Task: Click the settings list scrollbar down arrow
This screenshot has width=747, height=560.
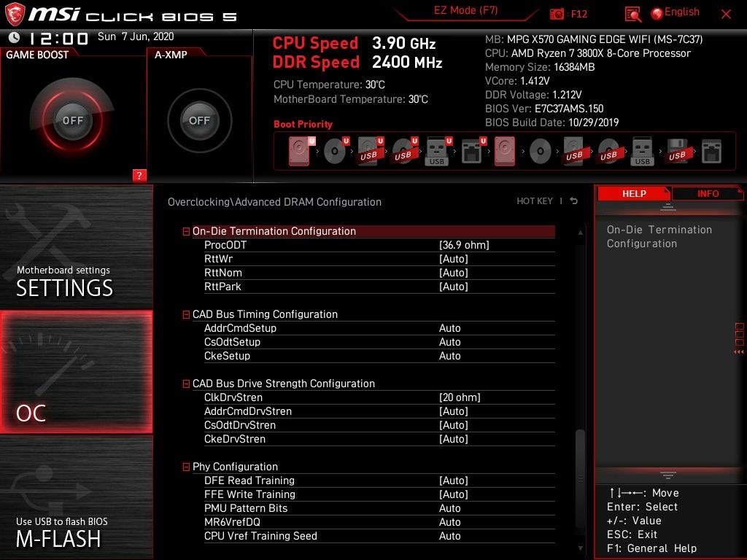Action: [x=580, y=548]
